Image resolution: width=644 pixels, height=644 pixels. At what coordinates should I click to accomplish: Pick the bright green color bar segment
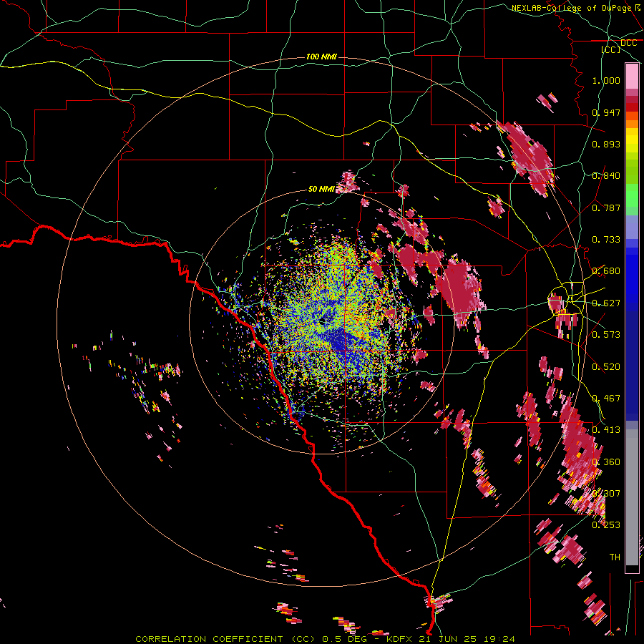pos(632,196)
